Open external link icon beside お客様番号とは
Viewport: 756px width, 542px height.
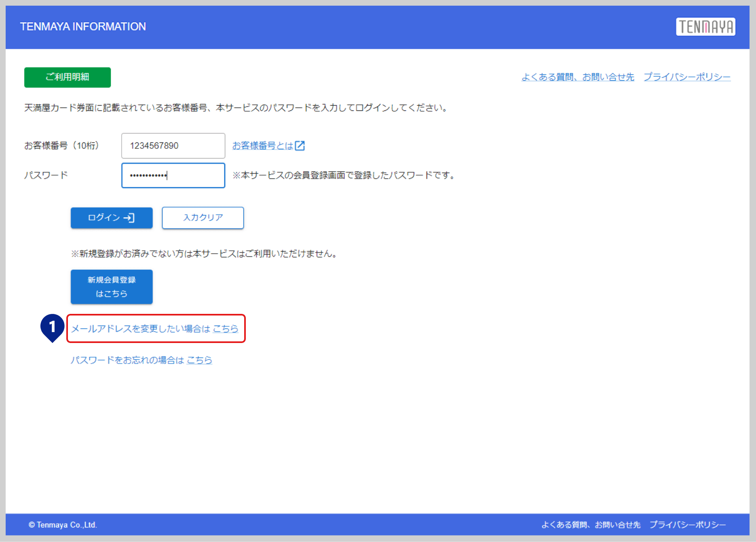pyautogui.click(x=300, y=146)
